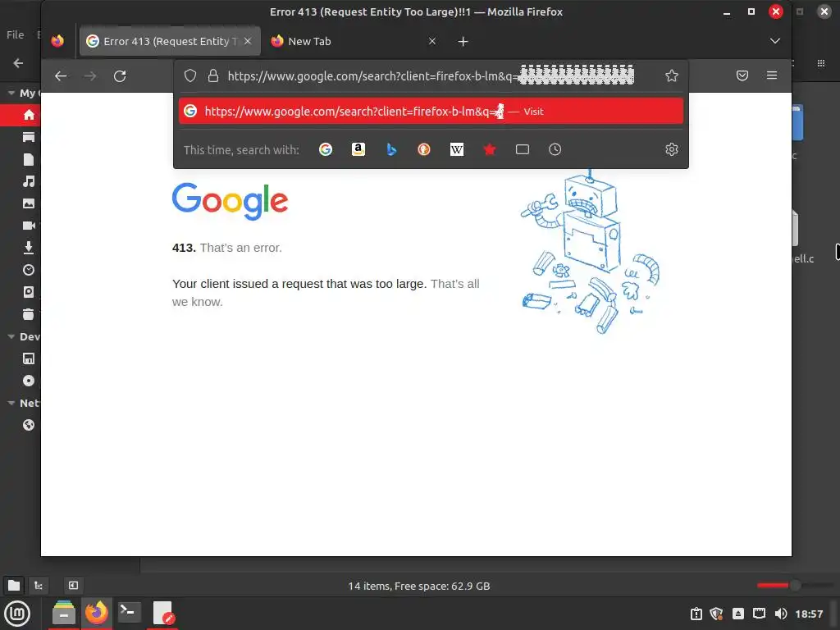Open File menu in file manager
This screenshot has width=840, height=630.
point(15,34)
